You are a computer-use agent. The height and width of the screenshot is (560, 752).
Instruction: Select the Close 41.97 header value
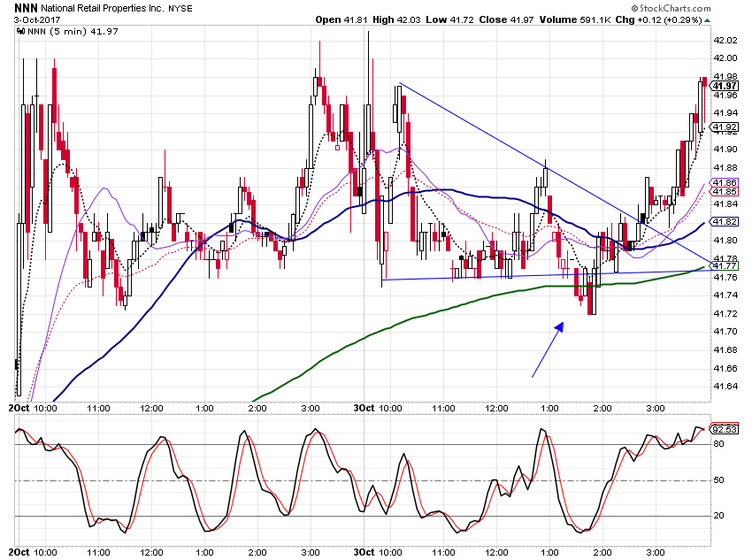506,19
